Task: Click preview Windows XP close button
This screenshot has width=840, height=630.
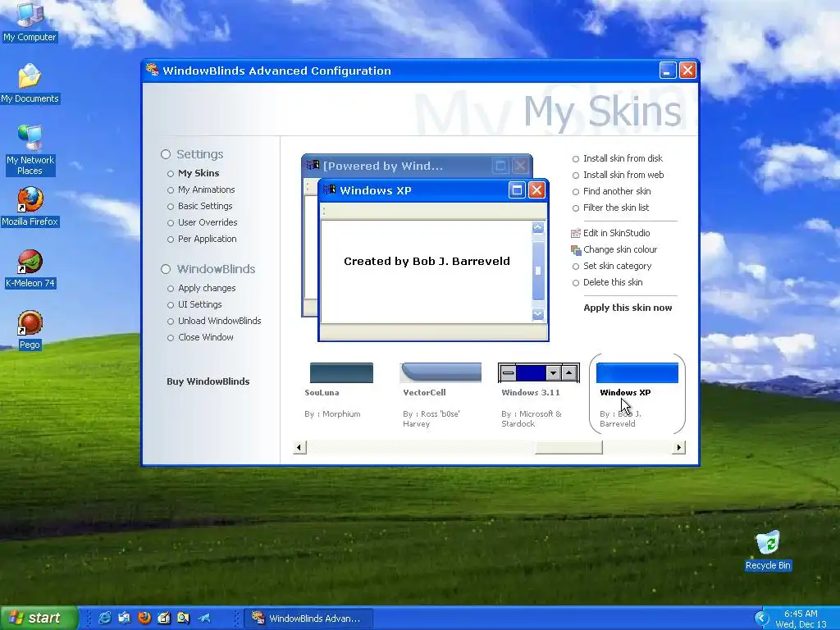Action: pos(536,189)
